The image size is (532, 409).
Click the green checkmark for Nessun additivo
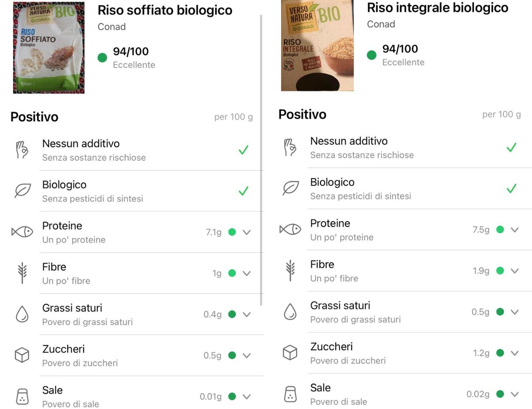[243, 151]
